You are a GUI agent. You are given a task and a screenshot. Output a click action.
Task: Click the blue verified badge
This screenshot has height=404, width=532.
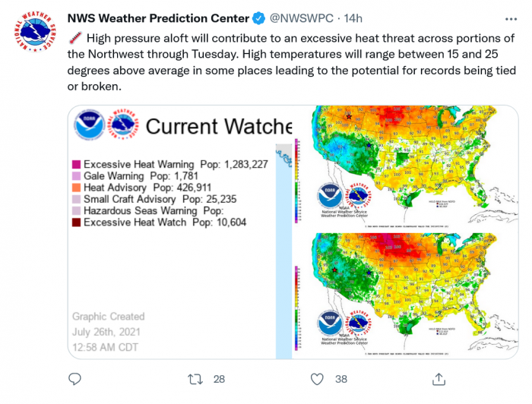point(259,18)
